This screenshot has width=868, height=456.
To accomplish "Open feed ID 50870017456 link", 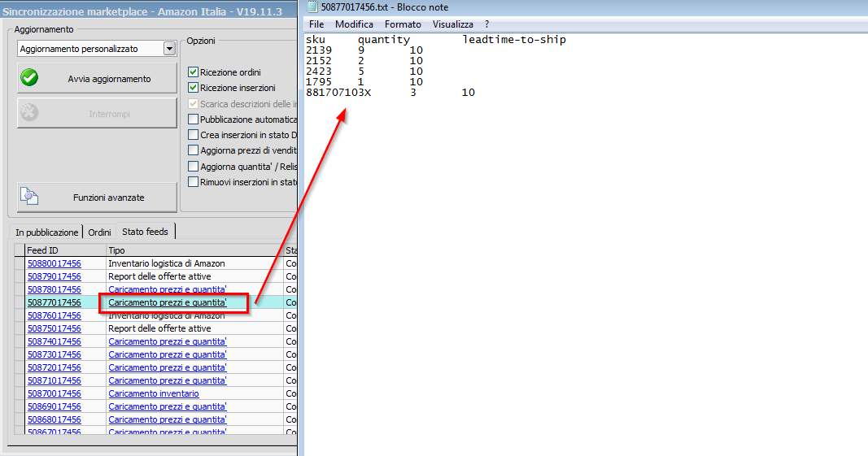I will point(55,393).
